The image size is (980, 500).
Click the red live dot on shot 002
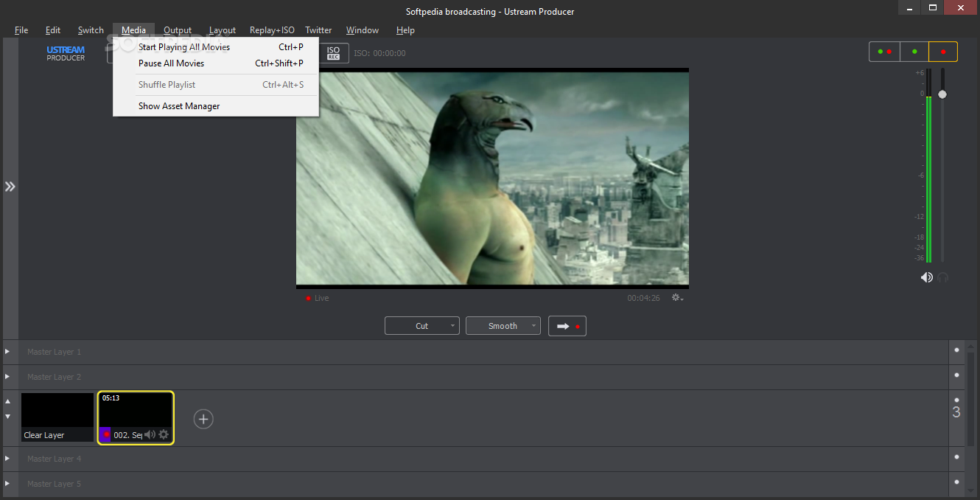pos(106,434)
